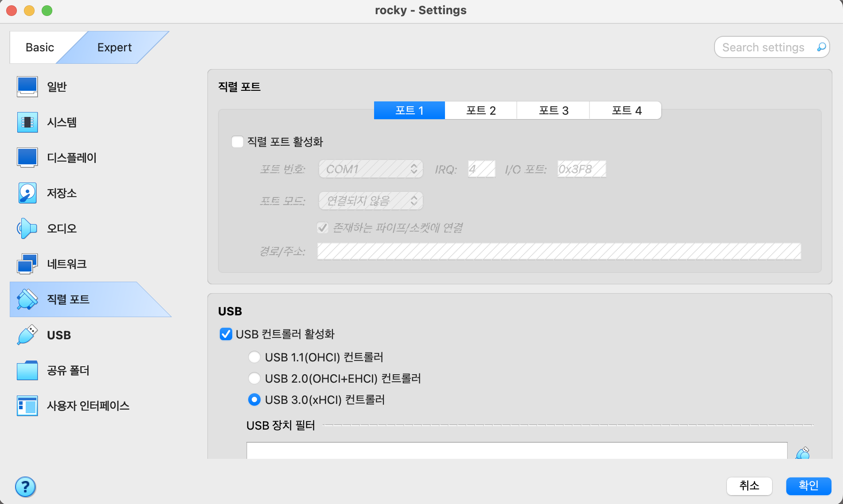
Task: Open the 포트 번호 COM1 dropdown
Action: click(371, 169)
